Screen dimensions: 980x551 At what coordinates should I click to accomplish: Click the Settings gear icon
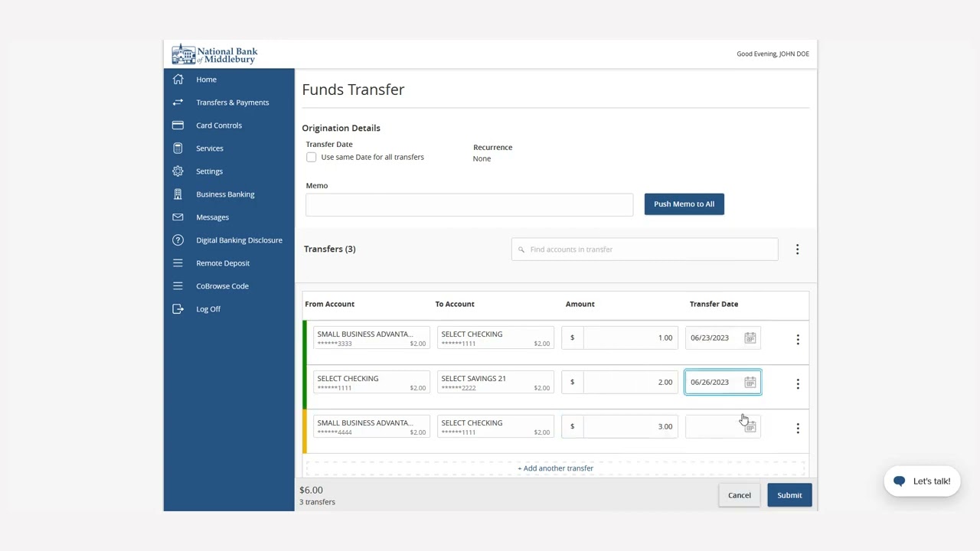(178, 171)
